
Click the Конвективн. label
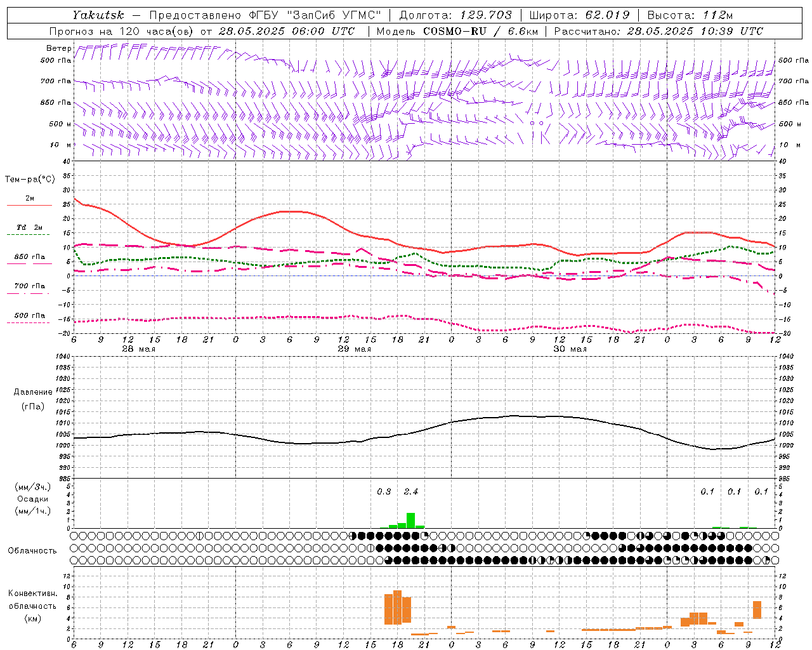pos(32,594)
